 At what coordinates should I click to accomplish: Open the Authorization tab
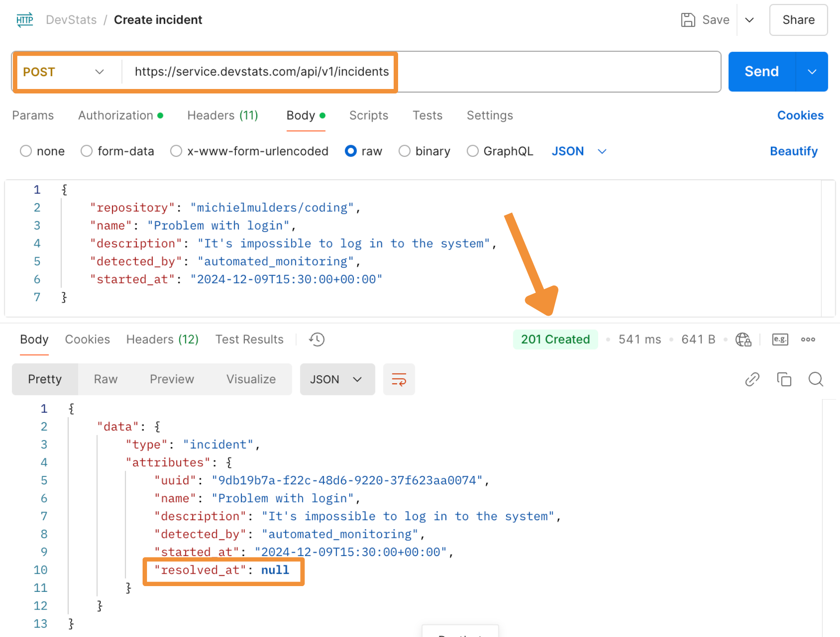tap(121, 116)
